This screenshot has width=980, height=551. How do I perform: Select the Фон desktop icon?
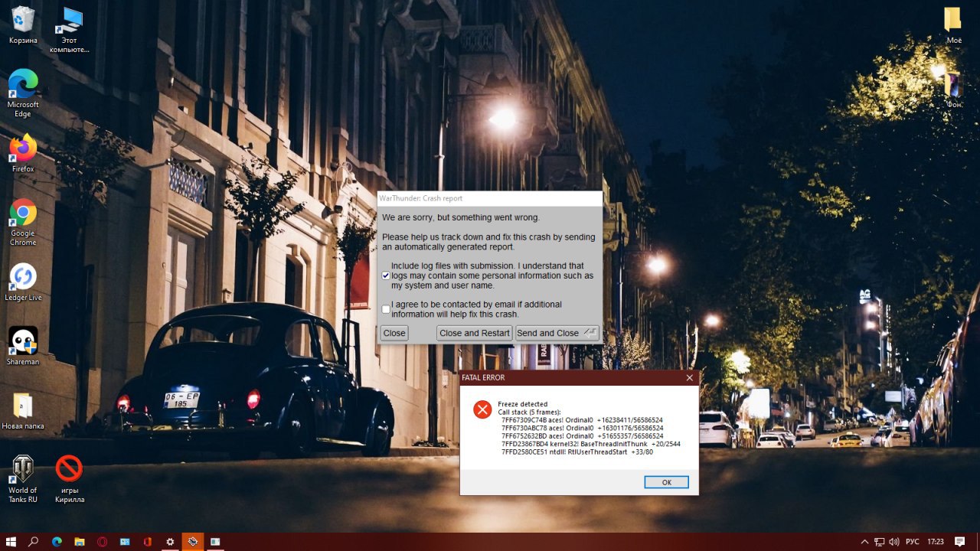coord(953,89)
